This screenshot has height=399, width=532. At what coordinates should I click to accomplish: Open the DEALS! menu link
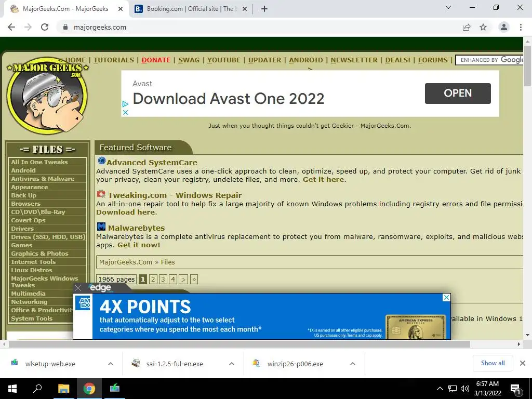(x=397, y=60)
